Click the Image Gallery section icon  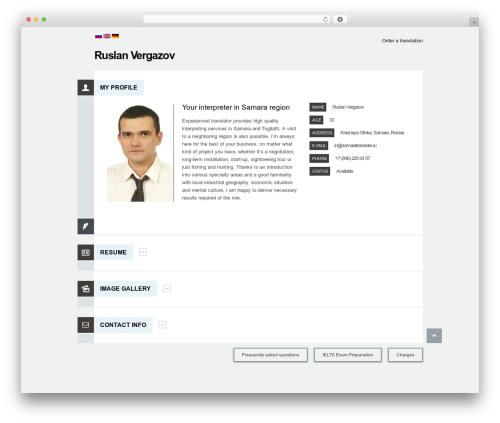tap(86, 289)
